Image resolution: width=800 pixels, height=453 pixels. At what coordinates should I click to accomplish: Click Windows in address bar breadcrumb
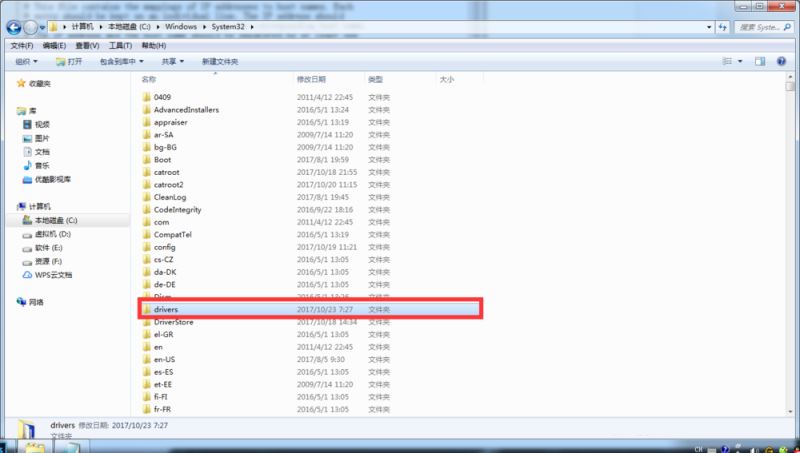pyautogui.click(x=181, y=27)
